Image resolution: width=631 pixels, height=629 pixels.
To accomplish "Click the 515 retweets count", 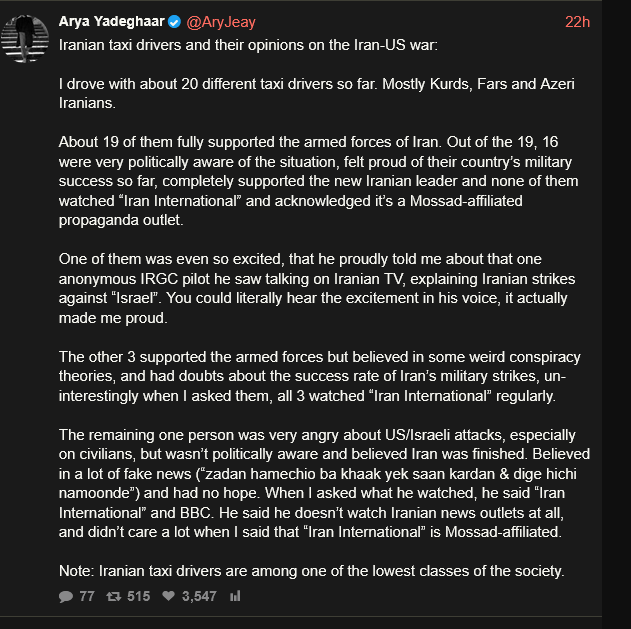I will [138, 596].
